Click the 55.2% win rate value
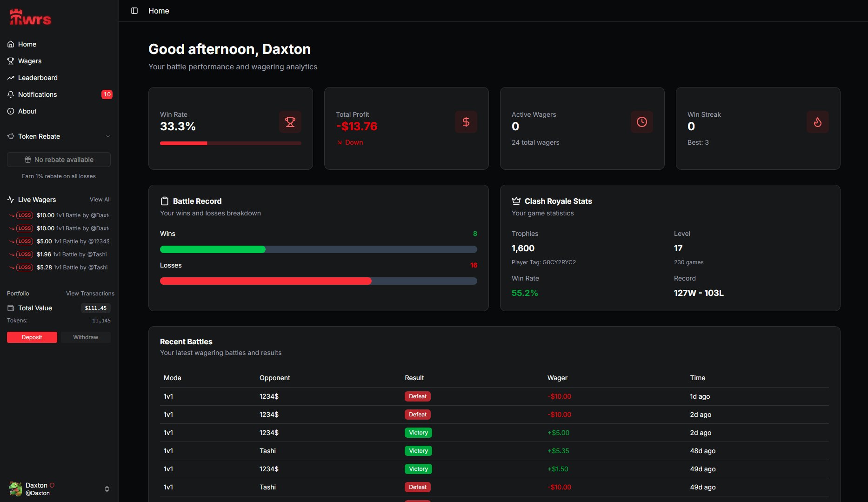 pos(525,293)
